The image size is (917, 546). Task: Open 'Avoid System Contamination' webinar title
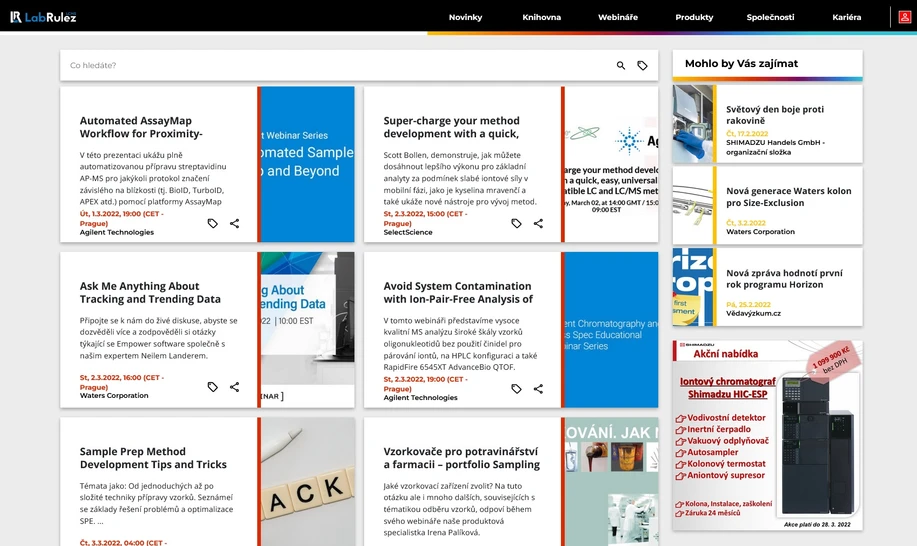pyautogui.click(x=458, y=292)
